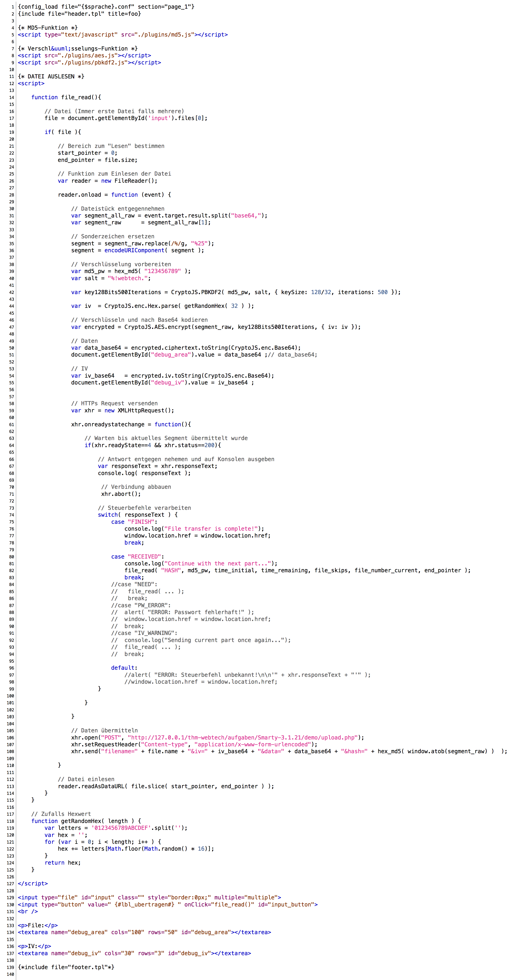Click the 'segment_raw = segment_all_raw[1]' line
Screen dimensions: 517x980
(141, 223)
